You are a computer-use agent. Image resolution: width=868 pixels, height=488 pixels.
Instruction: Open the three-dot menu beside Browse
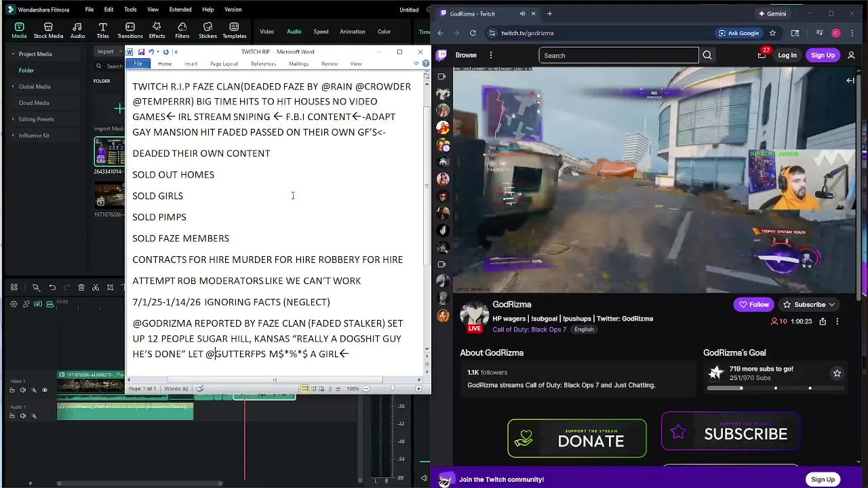[x=492, y=55]
